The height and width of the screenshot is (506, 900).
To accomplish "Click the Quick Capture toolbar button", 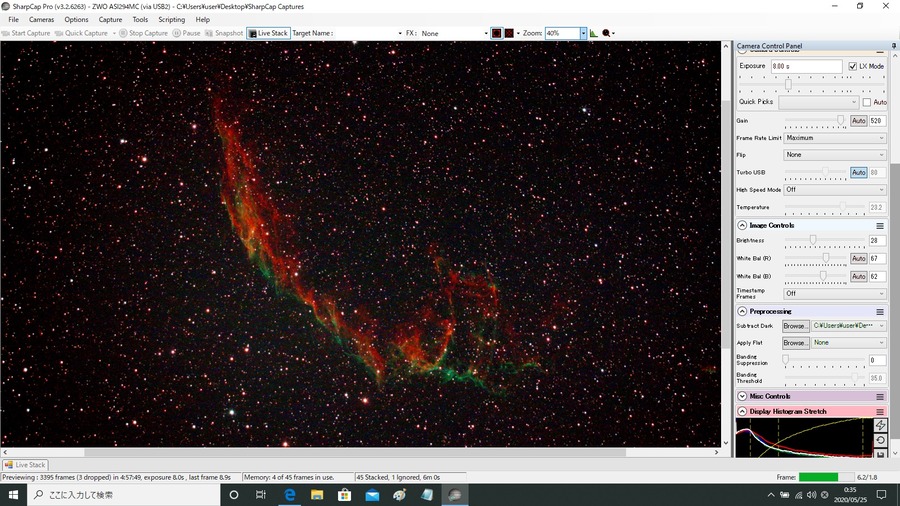I will coord(82,33).
